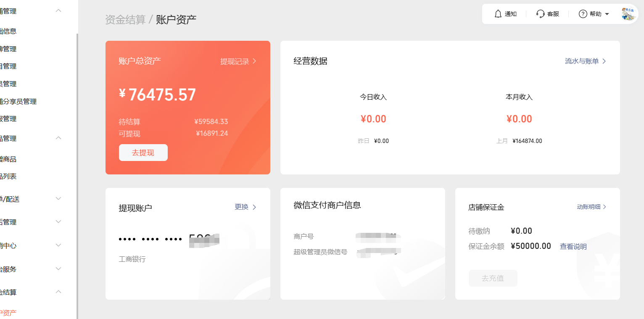Click the total assets amount ¥76475.57

pos(158,95)
